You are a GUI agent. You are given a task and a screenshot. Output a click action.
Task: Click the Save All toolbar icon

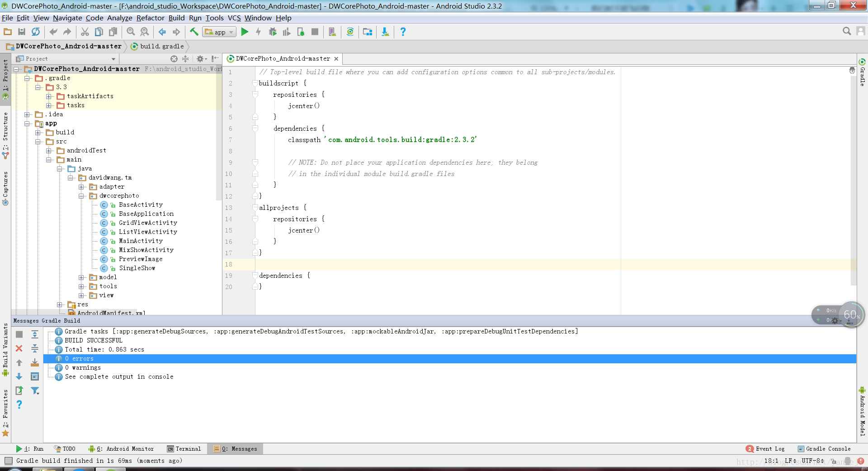pos(21,32)
